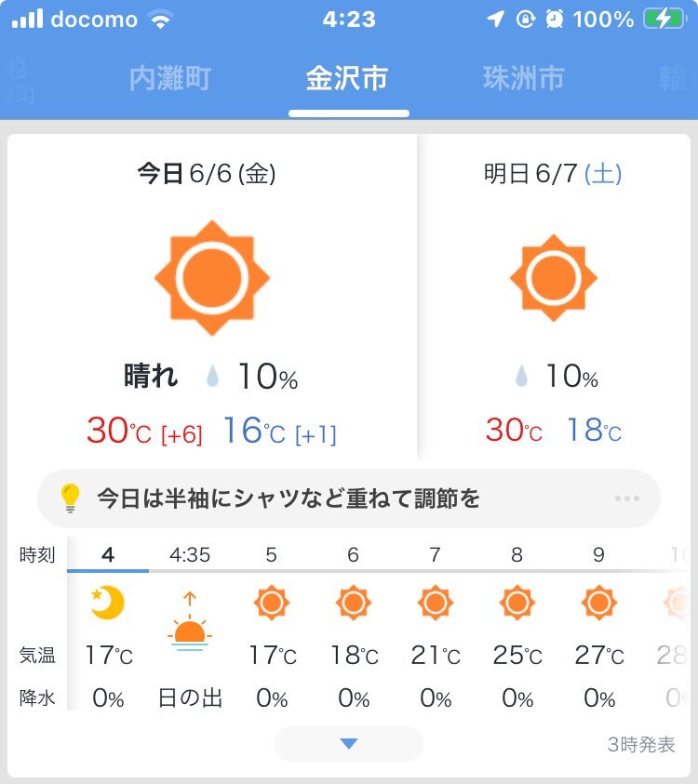
Task: Tap the battery charging icon in status bar
Action: (x=664, y=19)
